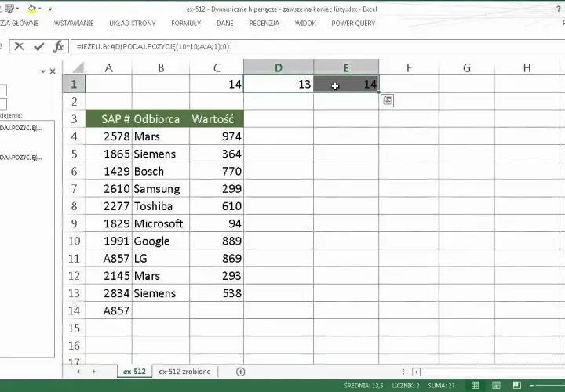Confirm the formula with the checkmark icon
This screenshot has width=565, height=392.
(38, 46)
